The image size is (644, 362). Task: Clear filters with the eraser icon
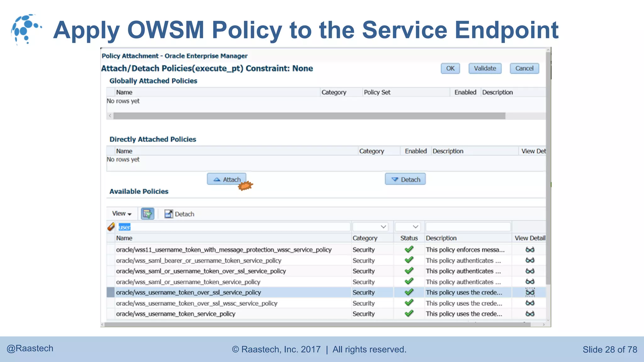click(x=111, y=227)
